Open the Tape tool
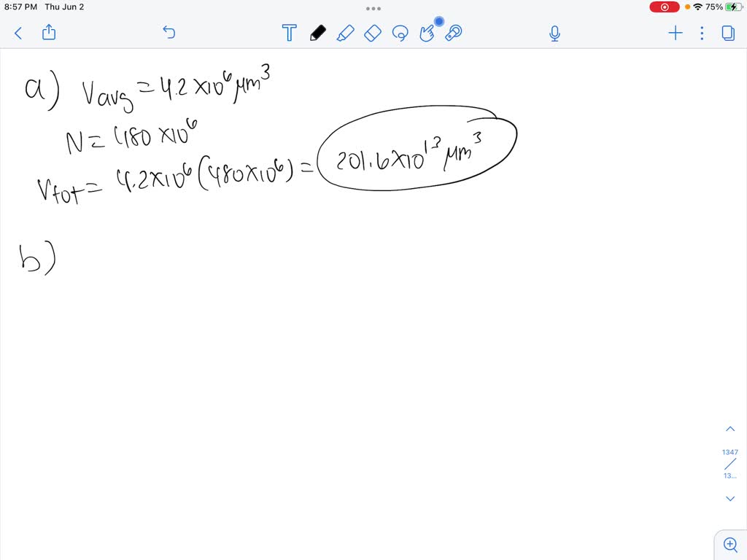This screenshot has height=560, width=747. coord(453,33)
